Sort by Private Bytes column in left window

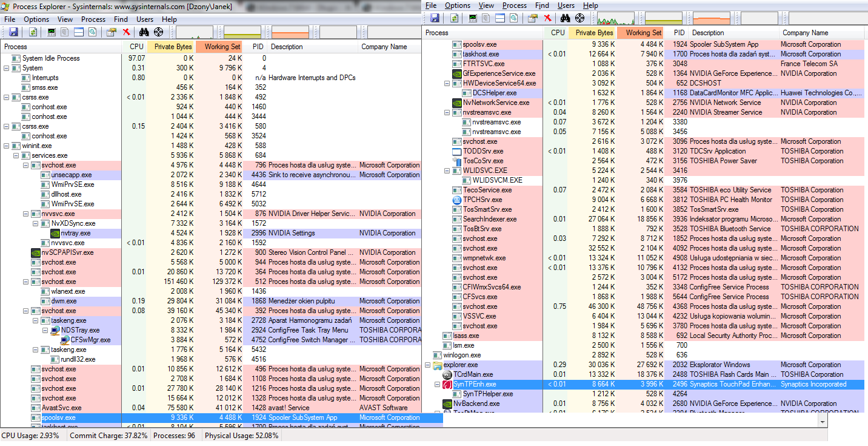click(x=171, y=47)
